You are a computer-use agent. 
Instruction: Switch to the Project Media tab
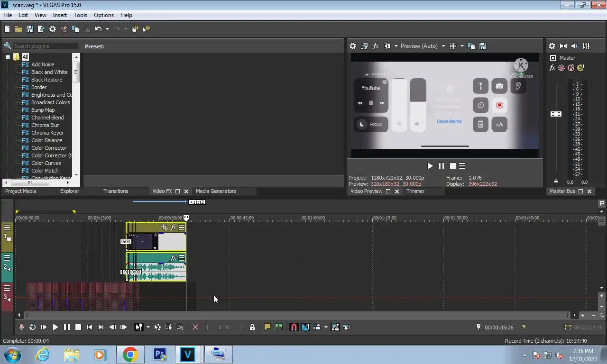click(20, 191)
